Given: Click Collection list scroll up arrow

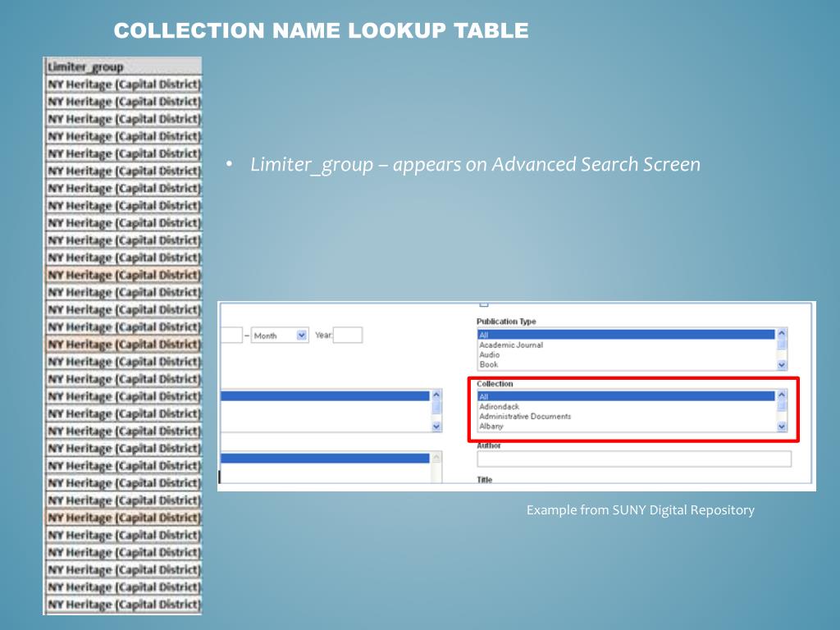Looking at the screenshot, I should point(781,395).
